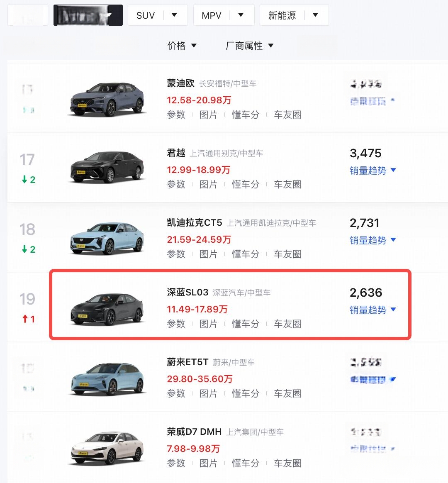The width and height of the screenshot is (448, 483).
Task: Expand the 价格 sort menu
Action: pyautogui.click(x=182, y=46)
